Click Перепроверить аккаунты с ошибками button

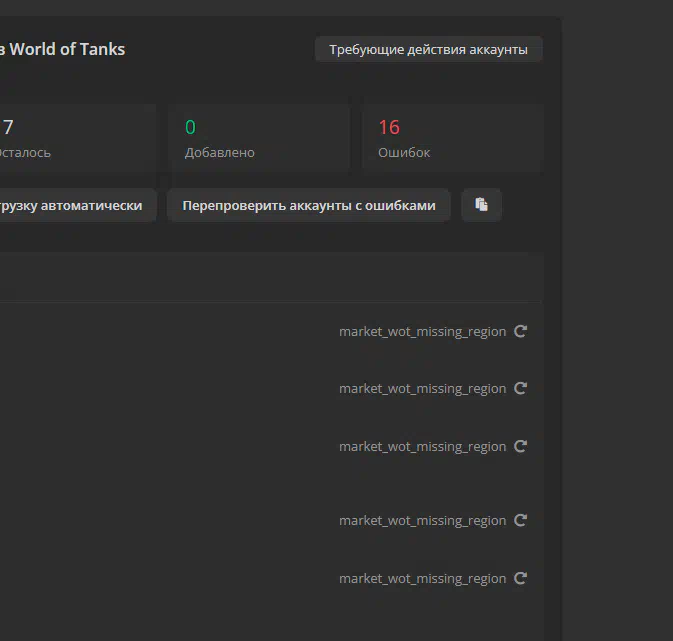click(x=309, y=205)
